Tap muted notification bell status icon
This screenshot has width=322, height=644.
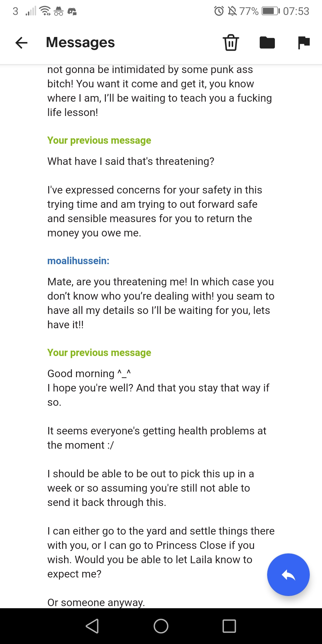tap(232, 11)
